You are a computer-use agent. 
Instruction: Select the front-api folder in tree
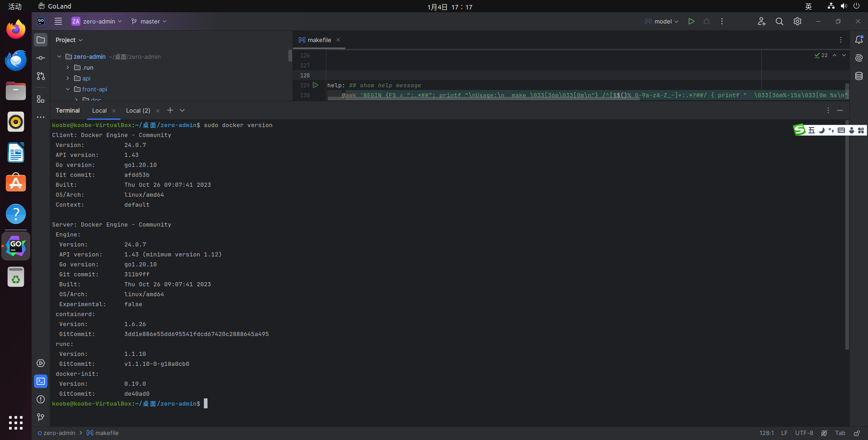94,89
